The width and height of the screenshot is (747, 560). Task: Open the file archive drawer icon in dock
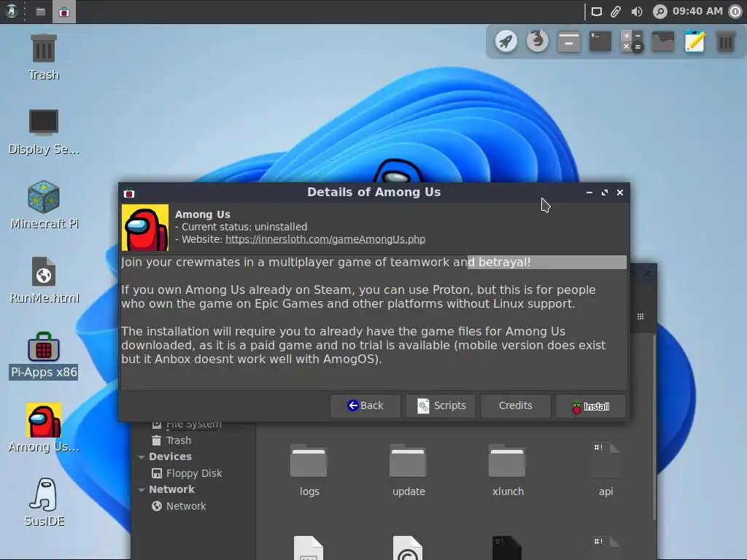click(x=569, y=42)
